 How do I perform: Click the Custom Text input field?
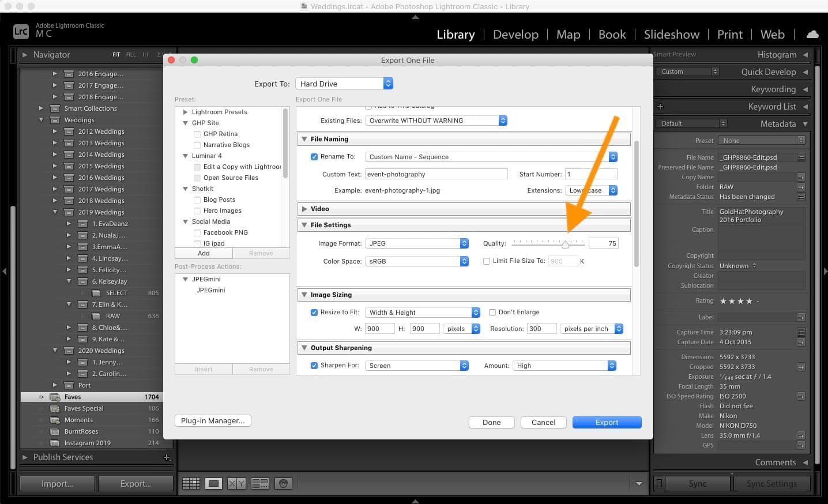[436, 174]
